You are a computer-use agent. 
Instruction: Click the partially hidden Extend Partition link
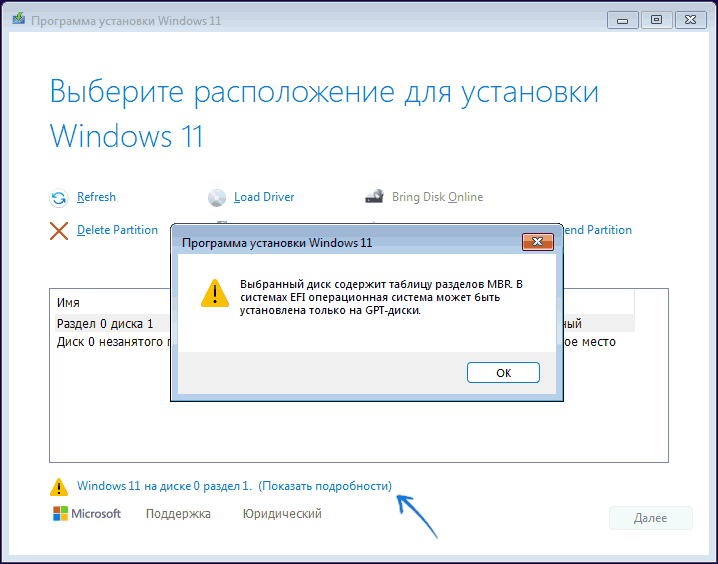pyautogui.click(x=598, y=230)
